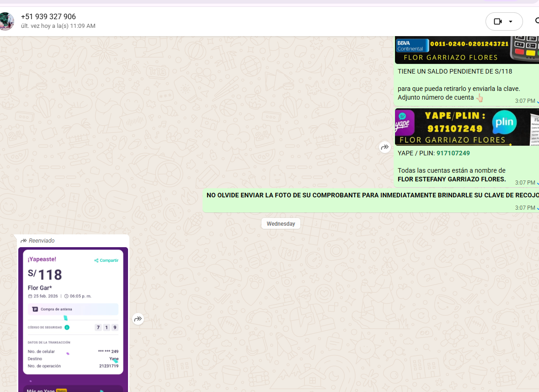Click the security code info icon in receipt

tap(67, 328)
